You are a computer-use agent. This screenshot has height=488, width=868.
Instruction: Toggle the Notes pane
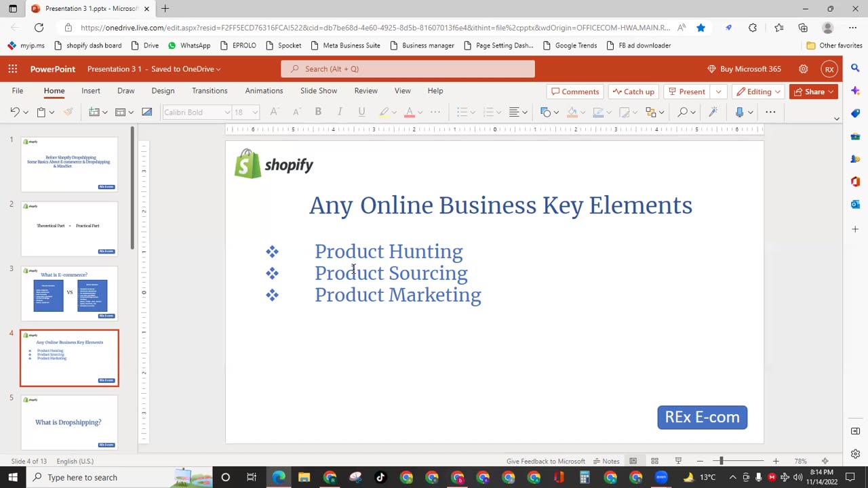606,461
